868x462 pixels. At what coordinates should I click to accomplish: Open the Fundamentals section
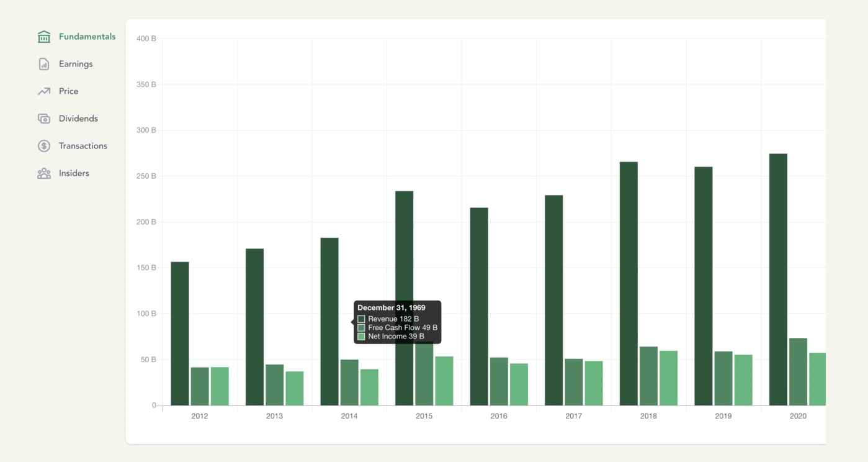87,37
